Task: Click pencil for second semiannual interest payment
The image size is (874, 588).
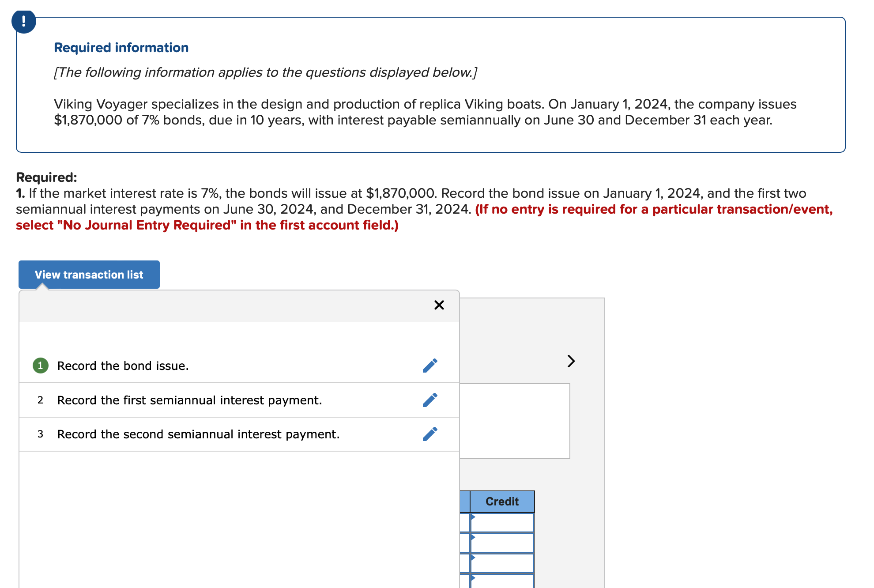Action: (430, 434)
